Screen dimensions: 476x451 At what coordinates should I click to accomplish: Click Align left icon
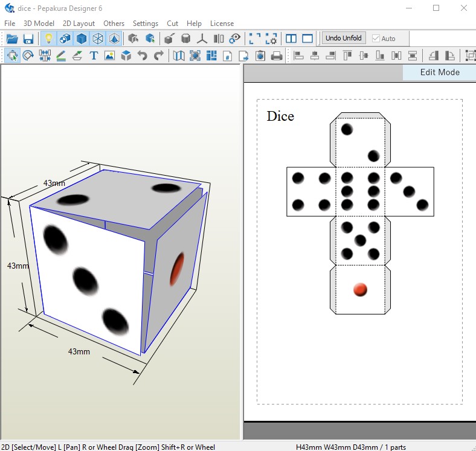tap(298, 56)
